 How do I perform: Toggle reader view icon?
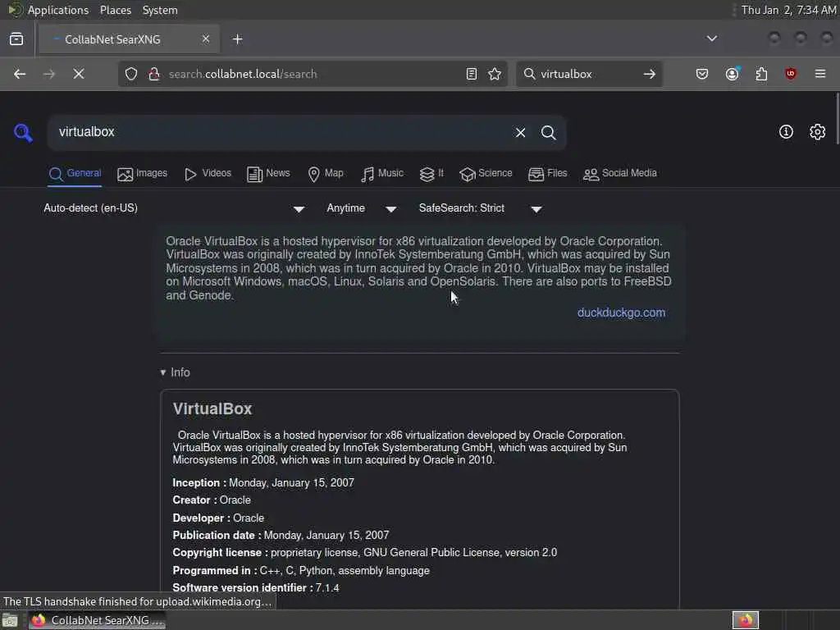[472, 74]
